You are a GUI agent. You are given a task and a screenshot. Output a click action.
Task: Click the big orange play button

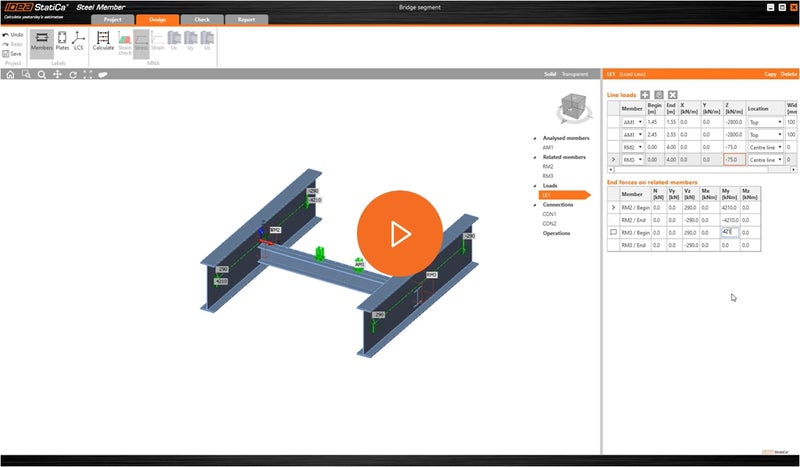pos(400,234)
